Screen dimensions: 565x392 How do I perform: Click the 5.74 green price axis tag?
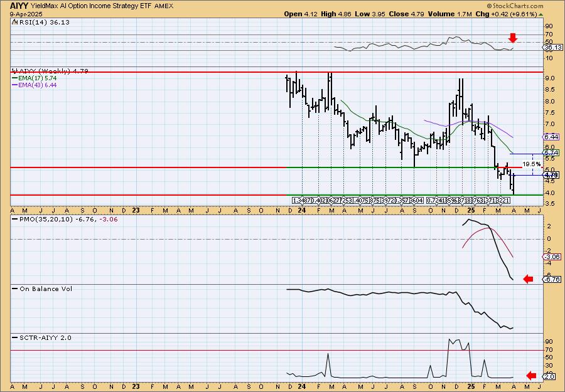point(551,153)
